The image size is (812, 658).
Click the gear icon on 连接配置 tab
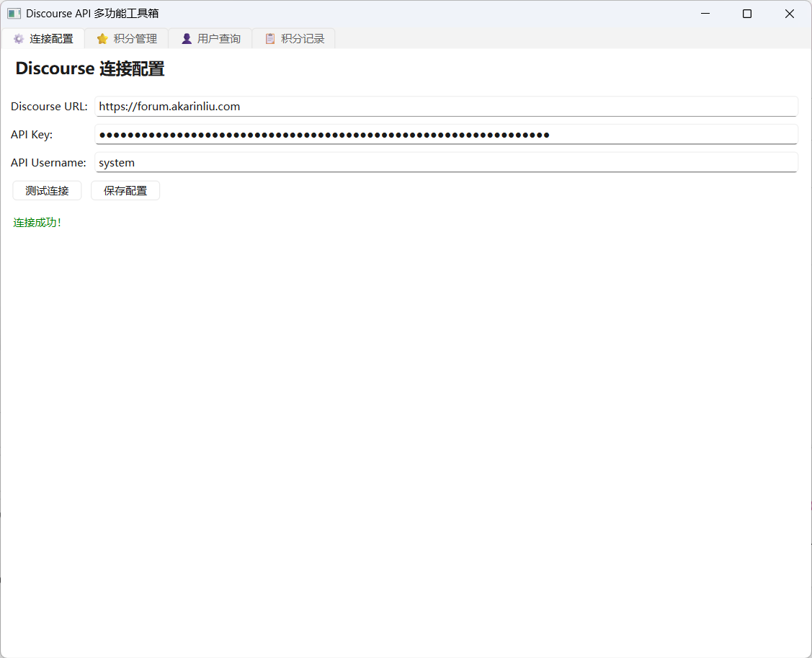(19, 39)
